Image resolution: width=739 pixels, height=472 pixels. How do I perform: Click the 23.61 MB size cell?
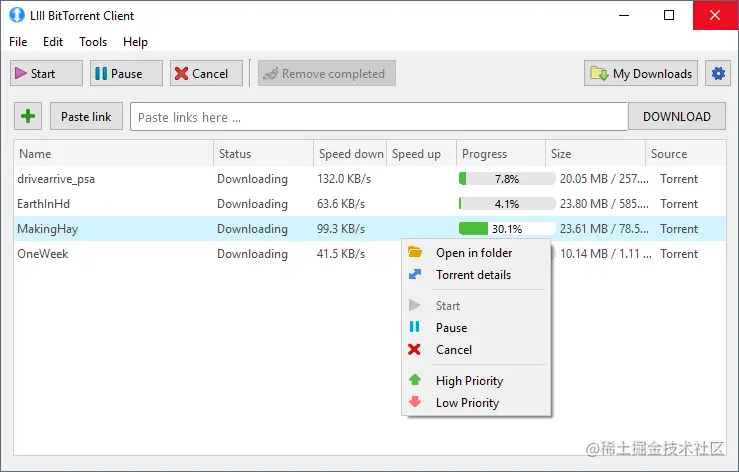tap(604, 229)
